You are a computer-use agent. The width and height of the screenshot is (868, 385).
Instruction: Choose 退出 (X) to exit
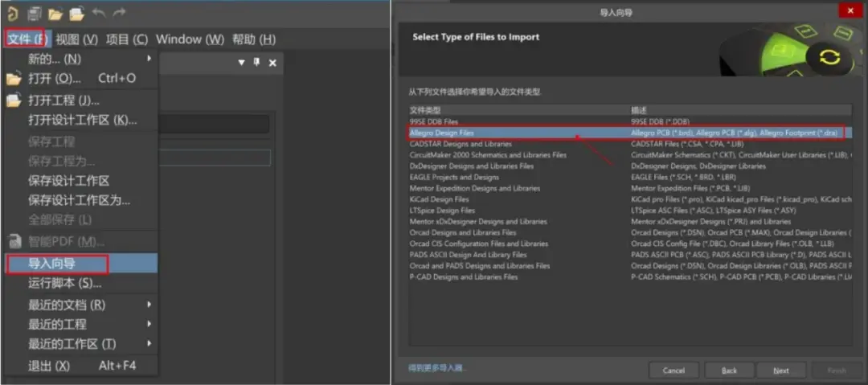(x=81, y=367)
